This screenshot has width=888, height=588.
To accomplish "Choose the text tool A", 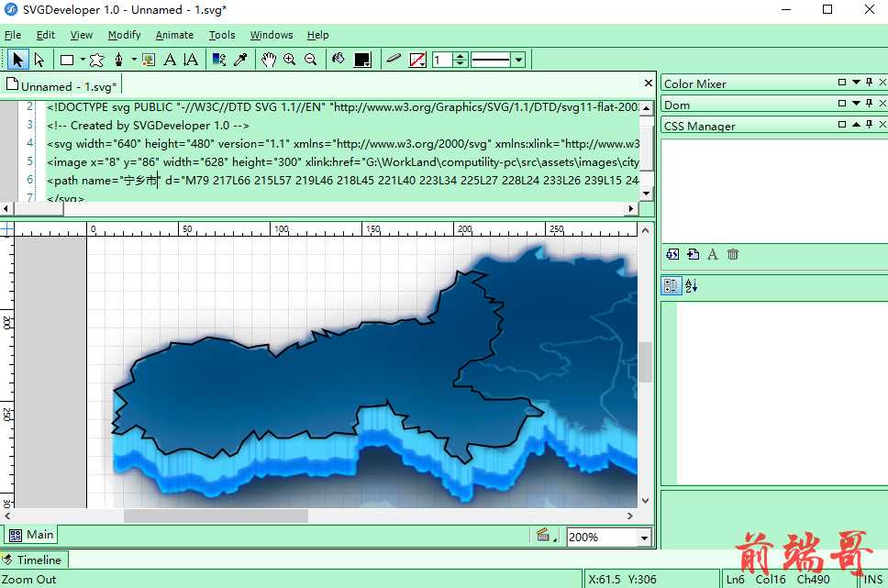I will [170, 60].
